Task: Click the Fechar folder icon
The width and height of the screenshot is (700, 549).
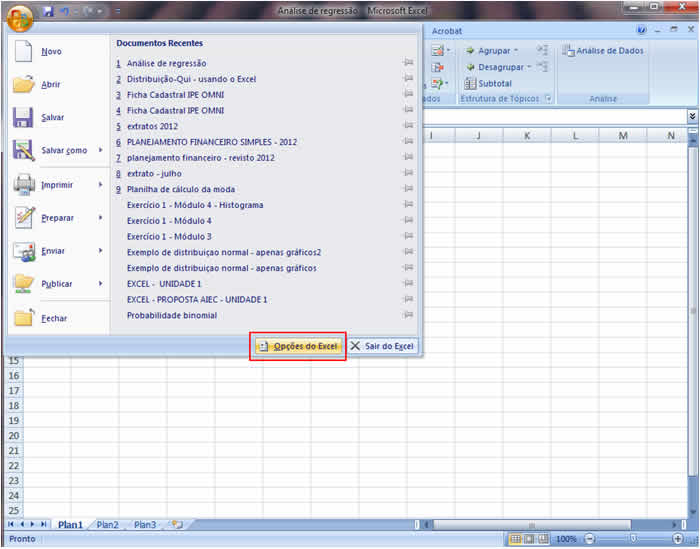Action: tap(24, 318)
